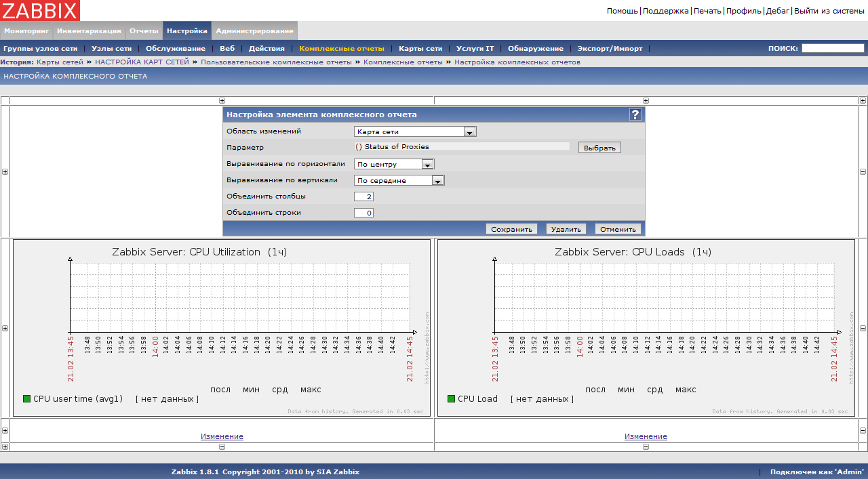Viewport: 868px width, 479px height.
Task: Open Экспорт/Импорт submenu item
Action: click(x=610, y=49)
